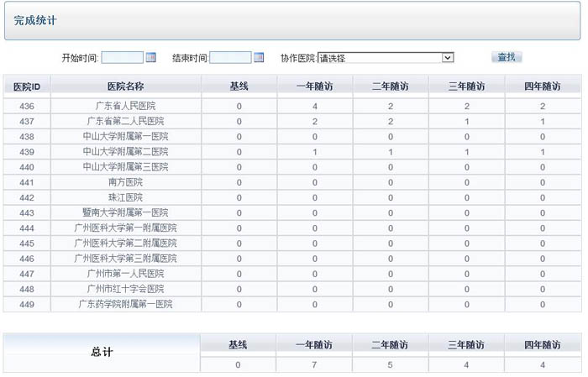This screenshot has height=377, width=588.
Task: Select the 广东省第二人民医院 row name
Action: (x=126, y=122)
